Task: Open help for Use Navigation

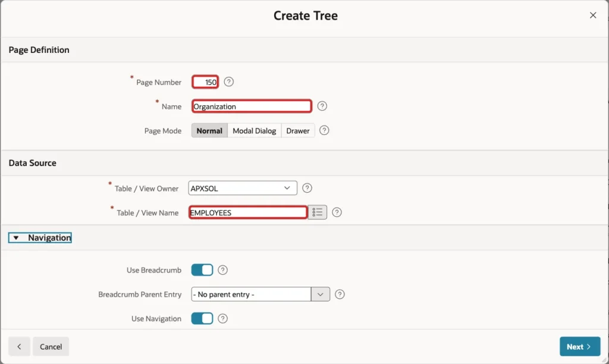Action: (x=222, y=319)
